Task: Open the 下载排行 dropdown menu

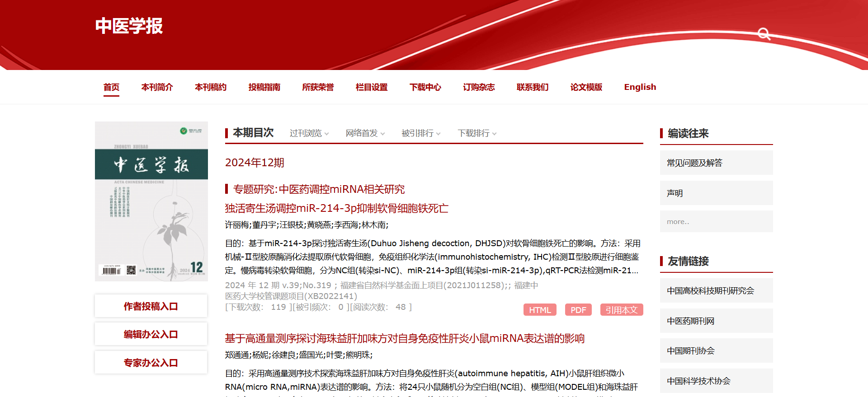Action: tap(477, 133)
